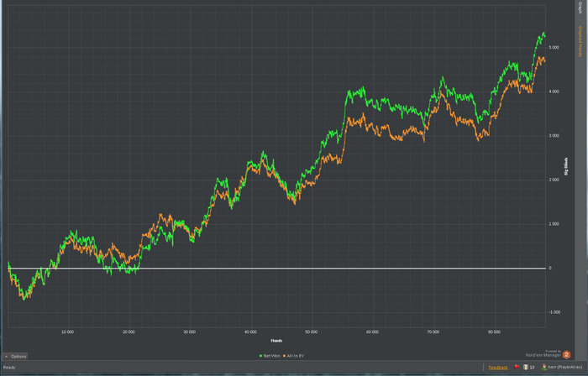Toggle the Net Won legend entry
The width and height of the screenshot is (588, 376).
coord(270,355)
